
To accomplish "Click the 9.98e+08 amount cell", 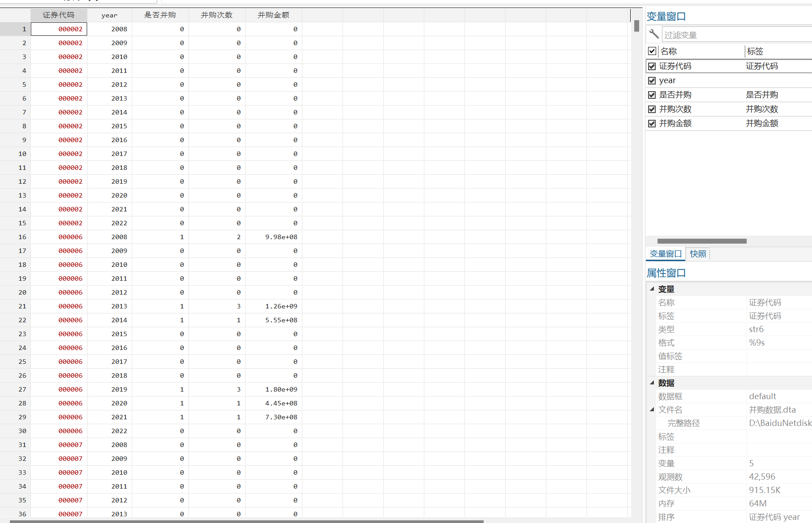I will coord(274,237).
